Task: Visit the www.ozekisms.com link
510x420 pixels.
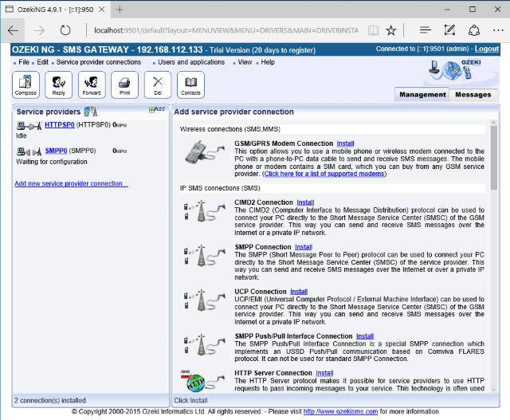Action: pos(340,411)
